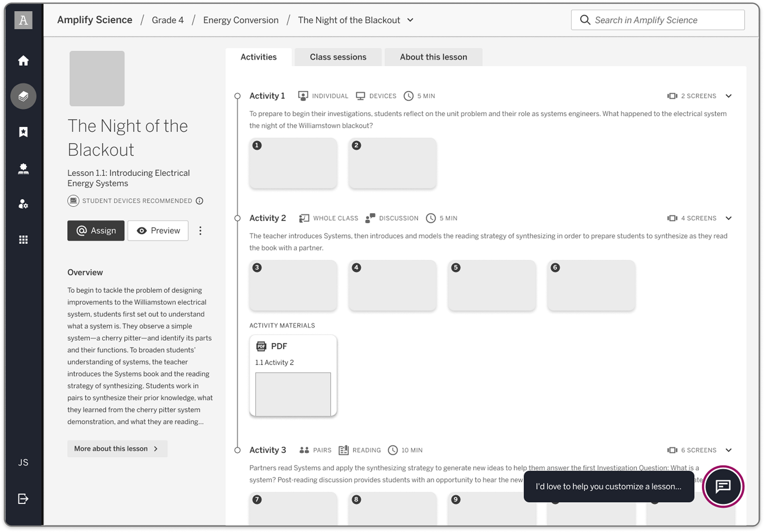Click the screens icon beside 6 SCREENS
Screen dimensions: 764x532
(672, 450)
